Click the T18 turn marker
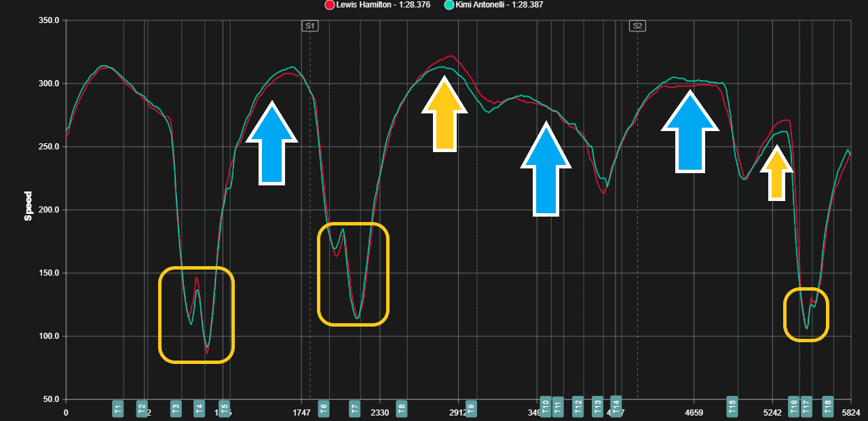Image resolution: width=868 pixels, height=421 pixels. (828, 407)
